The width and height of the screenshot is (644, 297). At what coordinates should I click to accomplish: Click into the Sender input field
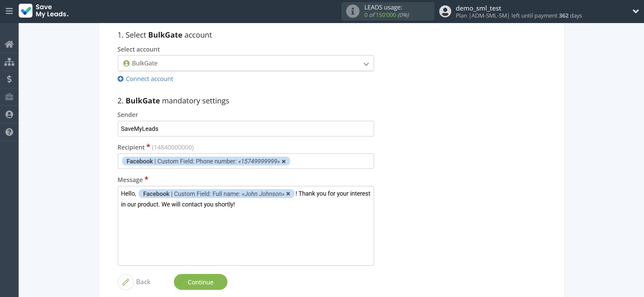[x=245, y=129]
